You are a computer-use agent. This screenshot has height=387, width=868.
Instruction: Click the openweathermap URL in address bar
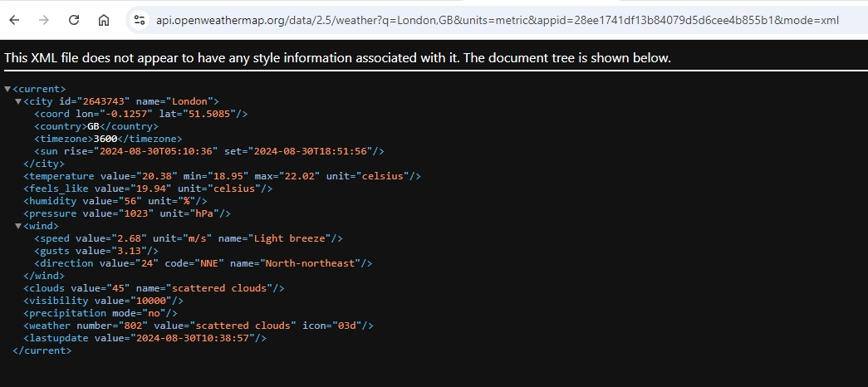click(x=497, y=20)
